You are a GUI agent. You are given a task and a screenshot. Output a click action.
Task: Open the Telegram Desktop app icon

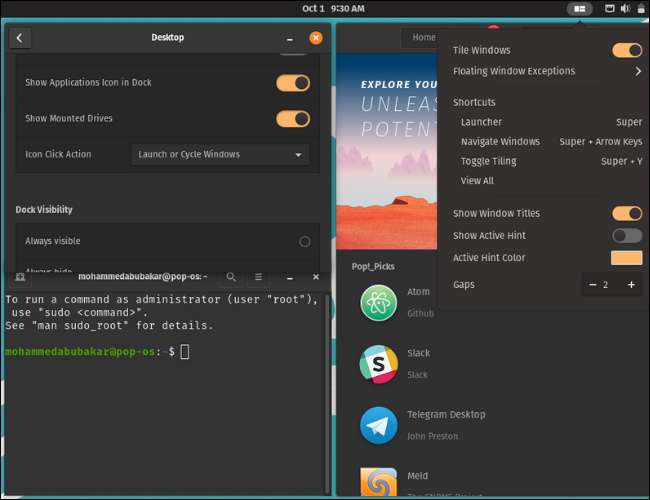pos(379,424)
